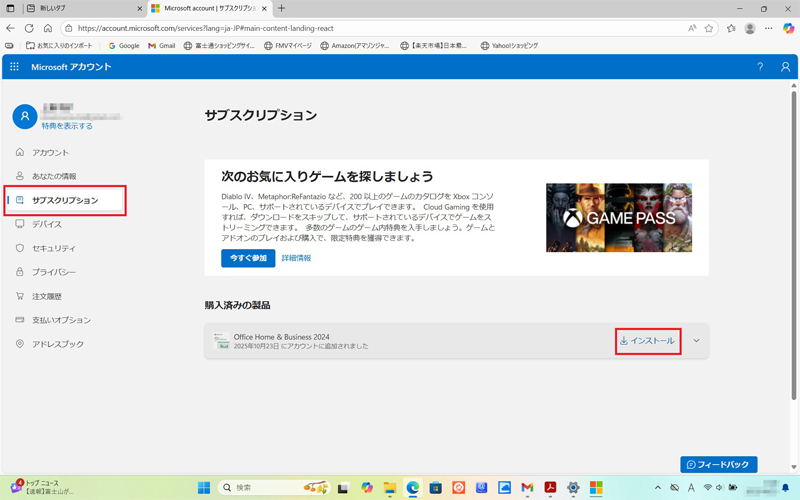The height and width of the screenshot is (500, 800).
Task: Open the Microsoft app launcher grid
Action: tap(14, 67)
